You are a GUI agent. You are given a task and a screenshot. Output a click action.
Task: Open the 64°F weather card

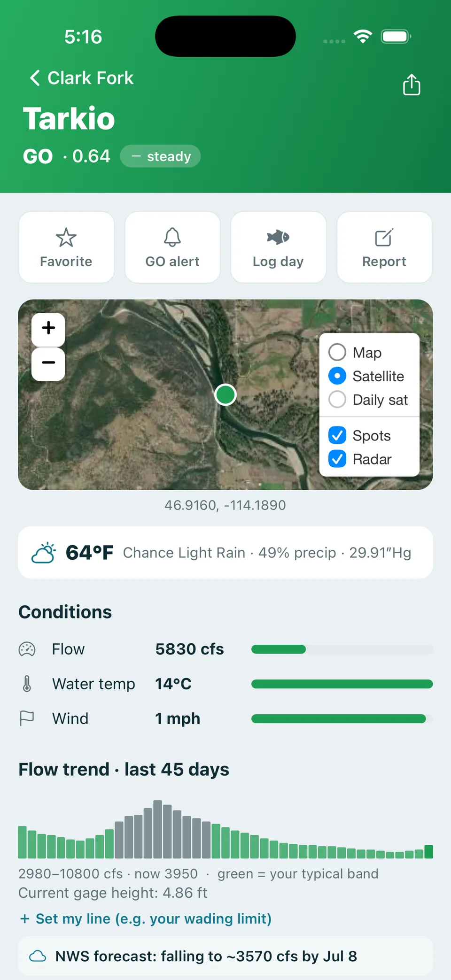(225, 553)
